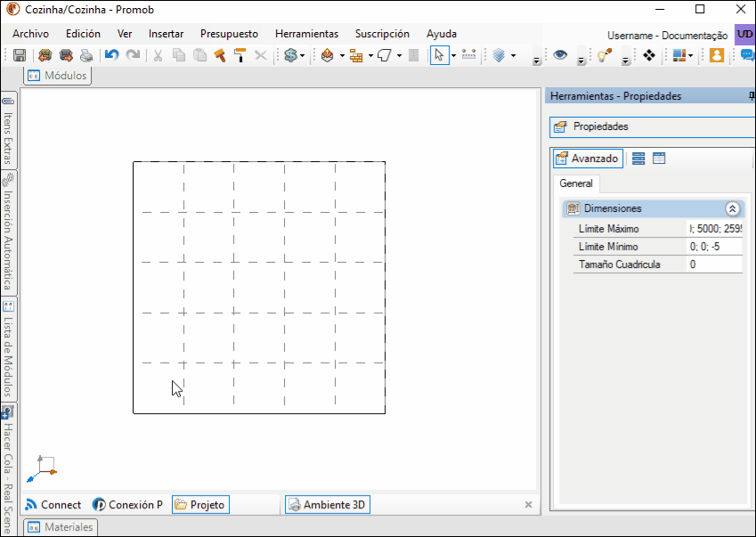756x537 pixels.
Task: Select the Ambiente 3D tab
Action: pyautogui.click(x=328, y=505)
